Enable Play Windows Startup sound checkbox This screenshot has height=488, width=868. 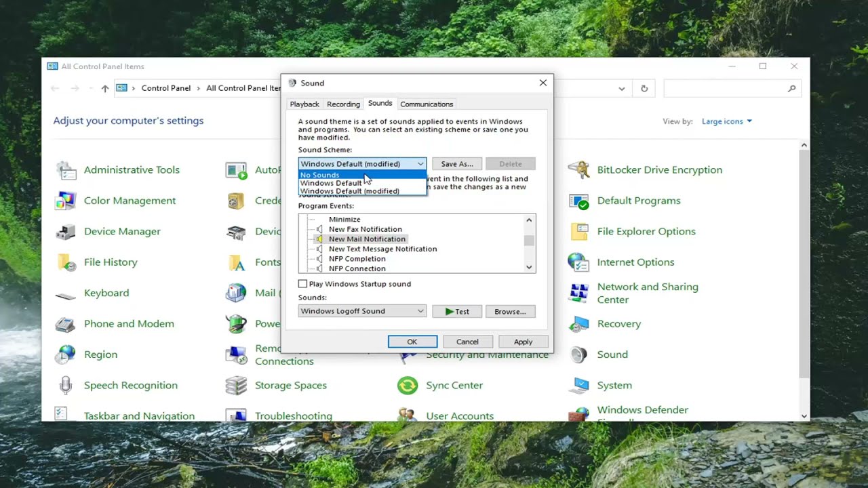coord(303,284)
